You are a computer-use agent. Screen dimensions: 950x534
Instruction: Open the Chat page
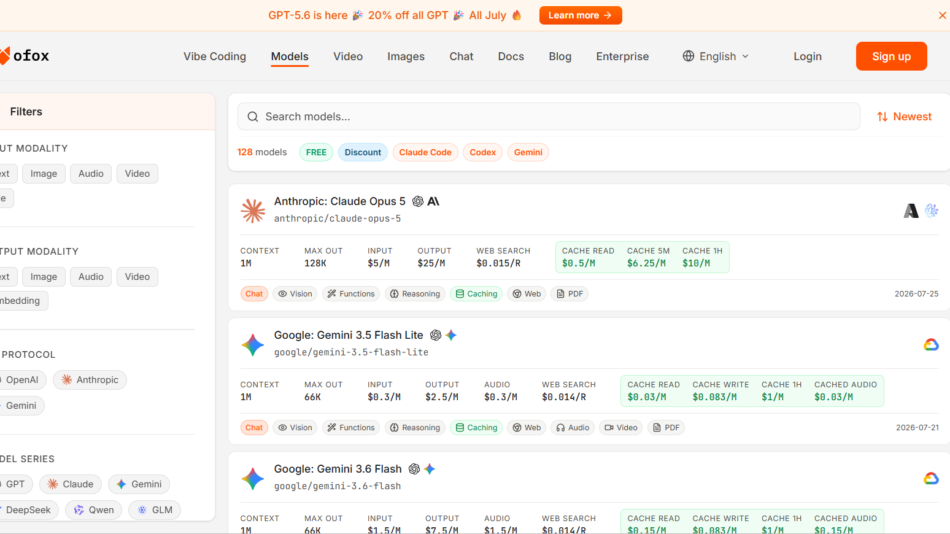pos(461,56)
